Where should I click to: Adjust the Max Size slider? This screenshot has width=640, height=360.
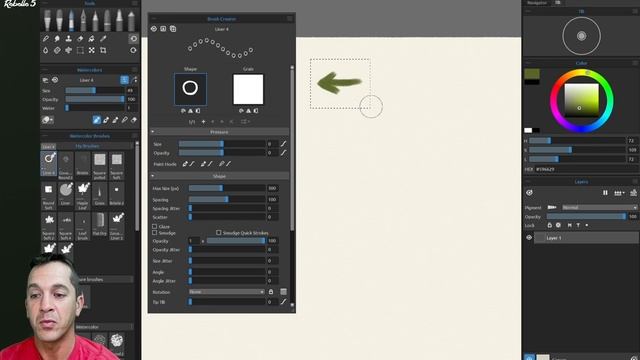click(x=227, y=188)
